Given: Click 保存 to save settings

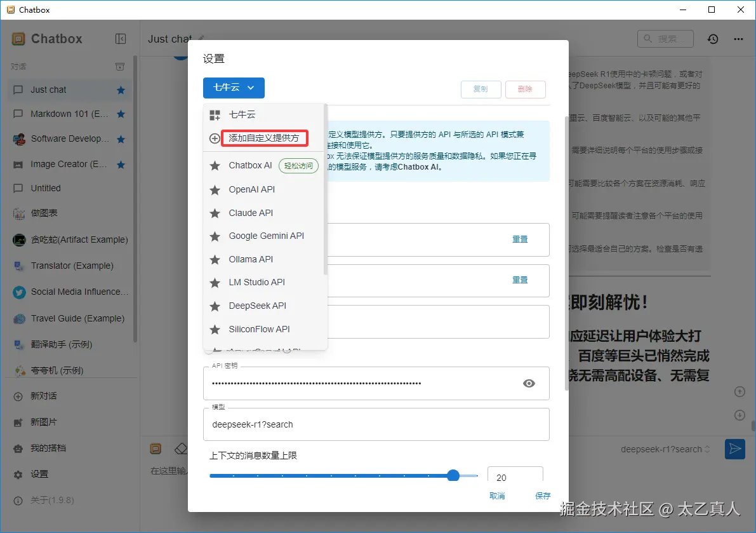Looking at the screenshot, I should (x=543, y=496).
